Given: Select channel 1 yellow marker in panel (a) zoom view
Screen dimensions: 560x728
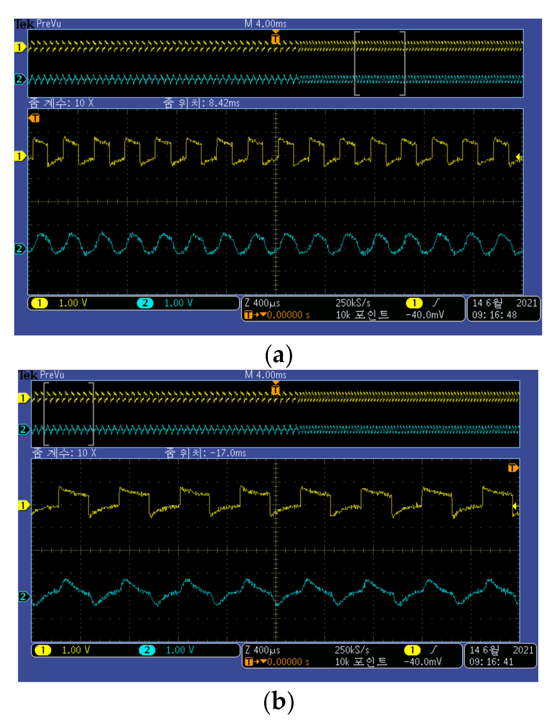Looking at the screenshot, I should coord(20,156).
